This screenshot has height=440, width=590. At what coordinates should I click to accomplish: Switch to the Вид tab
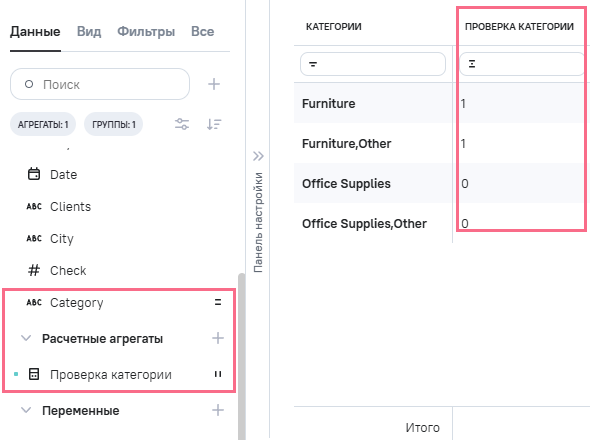pos(89,31)
